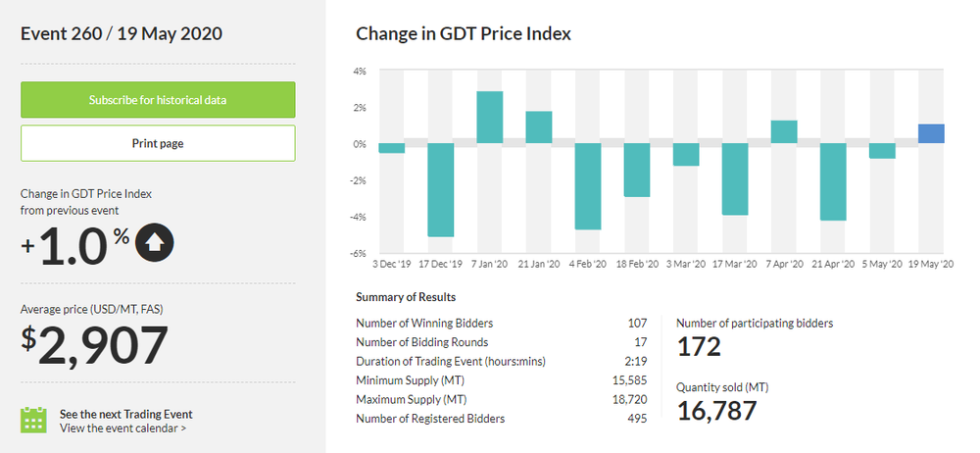Screen dimensions: 980x453
Task: Click See the next Trading Event
Action: (125, 414)
